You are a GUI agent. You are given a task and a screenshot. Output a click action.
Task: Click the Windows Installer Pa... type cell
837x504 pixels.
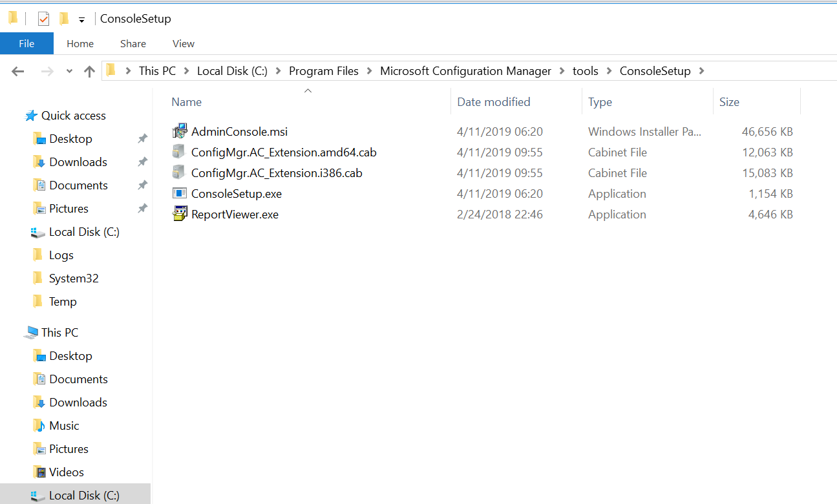point(644,132)
